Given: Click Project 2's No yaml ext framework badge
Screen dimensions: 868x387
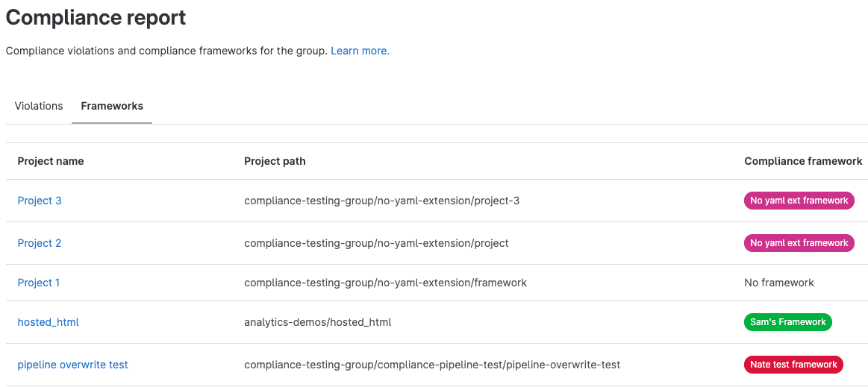Looking at the screenshot, I should (x=799, y=243).
